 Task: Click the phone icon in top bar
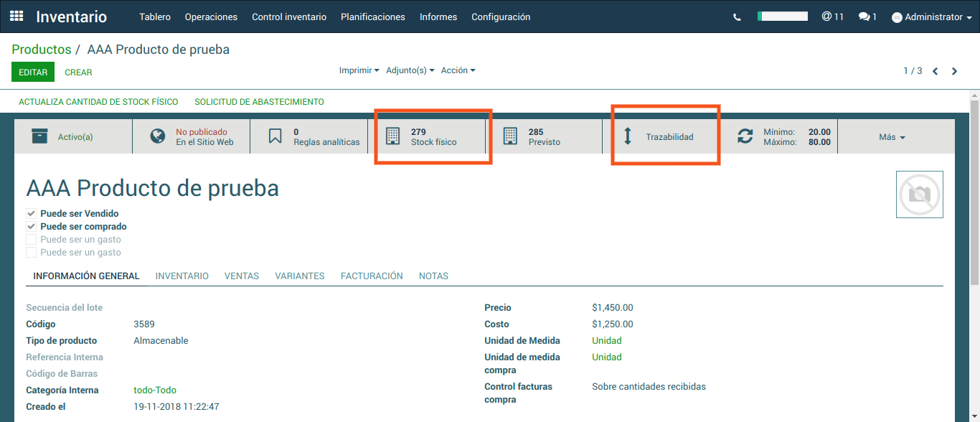point(737,17)
